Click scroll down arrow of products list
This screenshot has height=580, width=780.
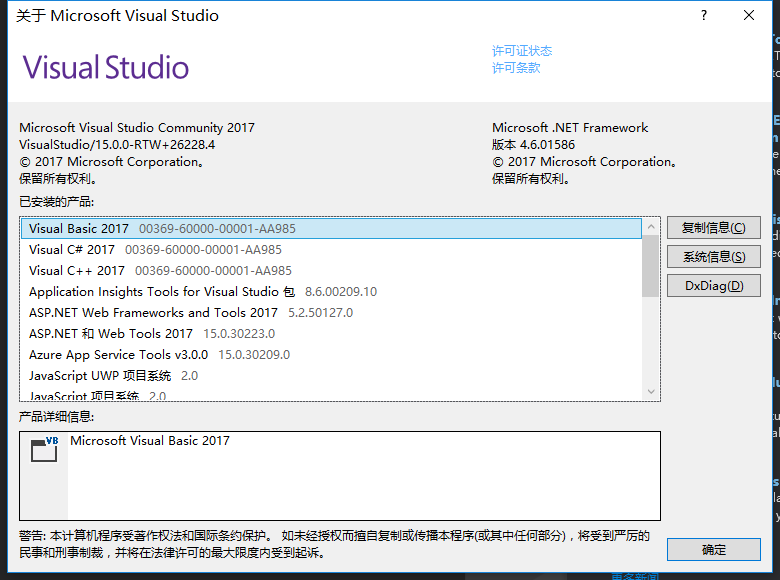(651, 391)
